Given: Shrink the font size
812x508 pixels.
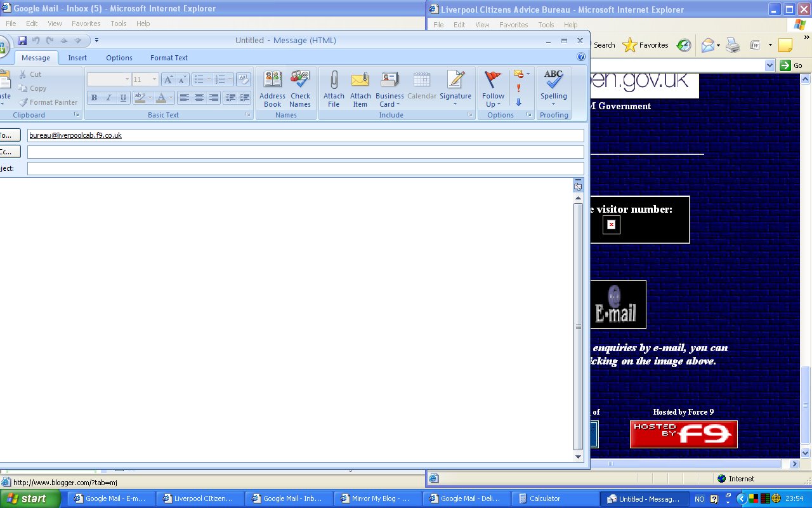Looking at the screenshot, I should pyautogui.click(x=183, y=79).
